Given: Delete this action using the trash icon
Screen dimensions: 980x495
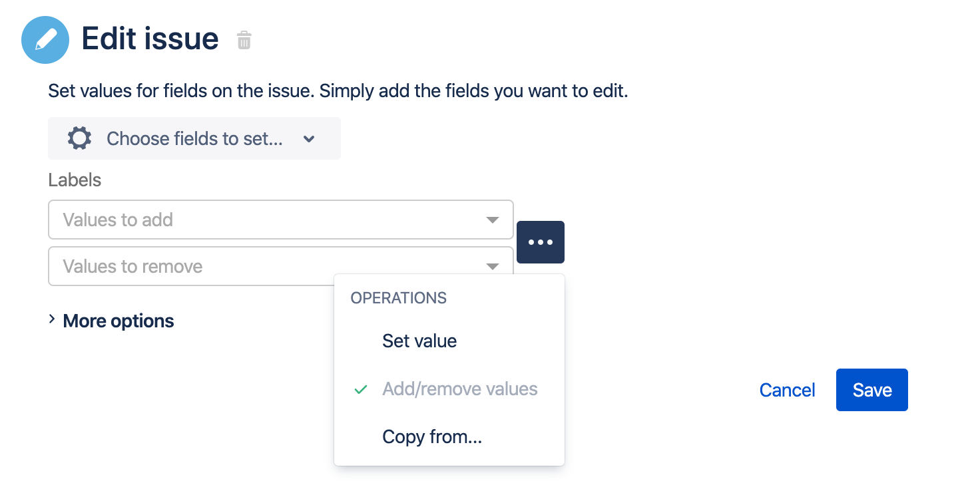Looking at the screenshot, I should click(x=244, y=41).
